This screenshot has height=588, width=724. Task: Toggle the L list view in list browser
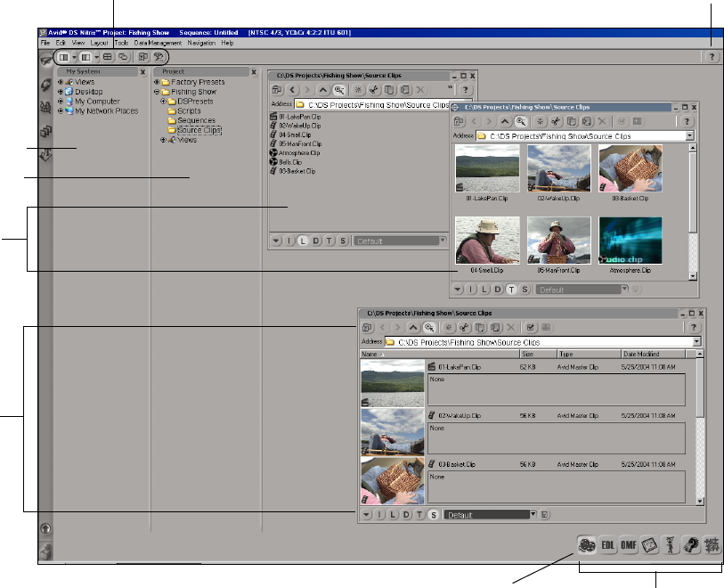[x=303, y=241]
